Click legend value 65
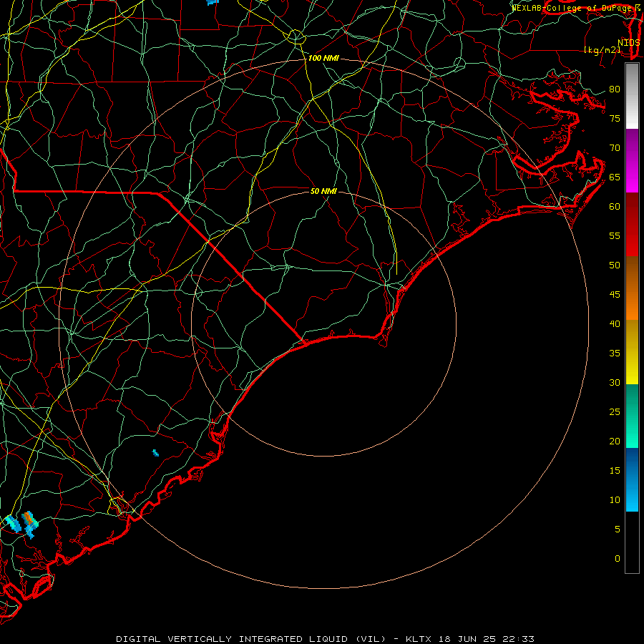 pyautogui.click(x=615, y=177)
